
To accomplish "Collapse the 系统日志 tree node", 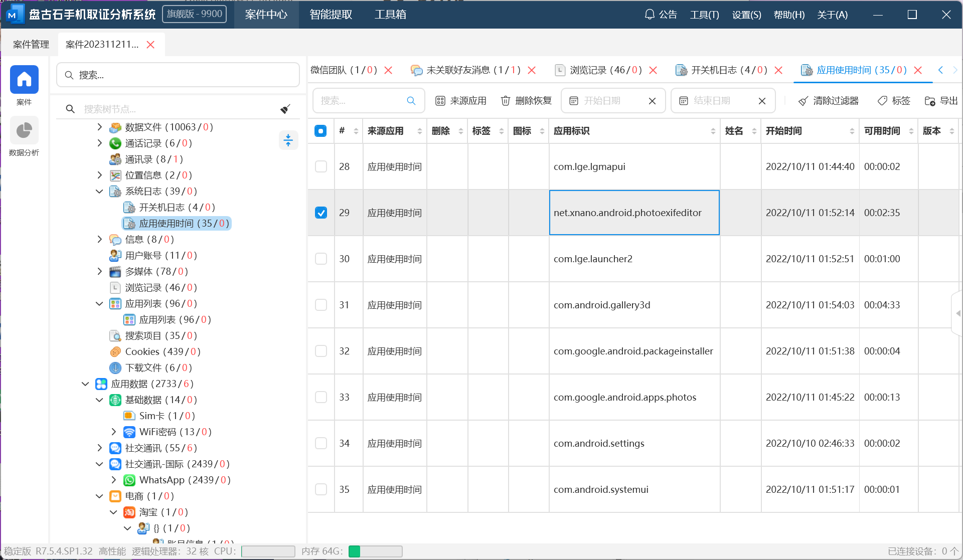I will (99, 191).
